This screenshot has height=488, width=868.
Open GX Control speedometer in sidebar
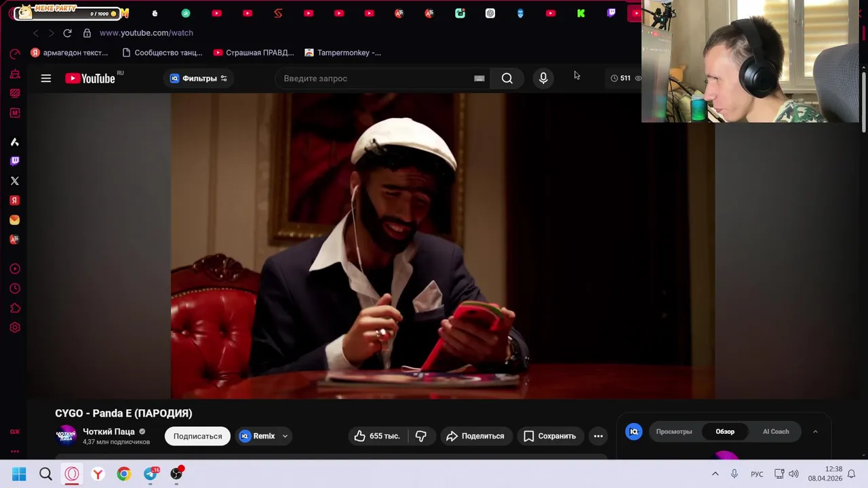click(x=15, y=54)
